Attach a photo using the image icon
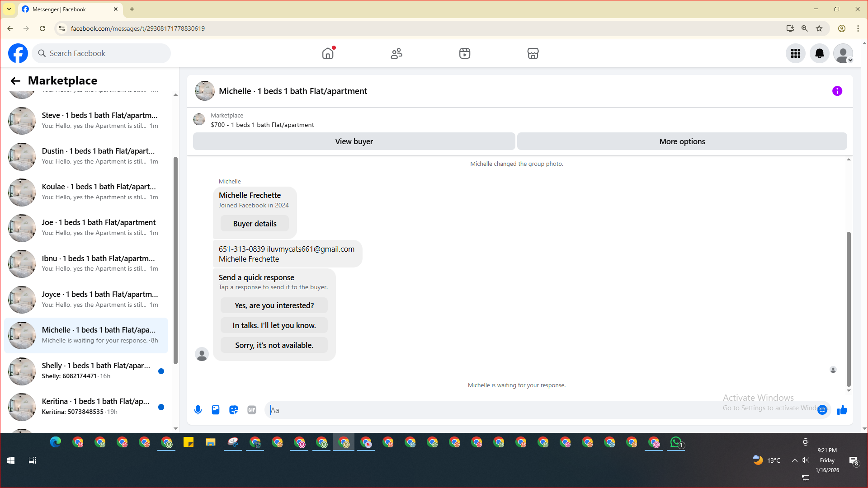This screenshot has width=868, height=488. point(216,410)
